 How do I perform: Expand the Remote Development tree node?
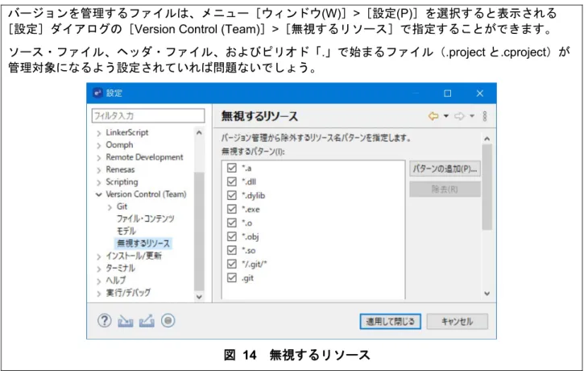point(98,158)
